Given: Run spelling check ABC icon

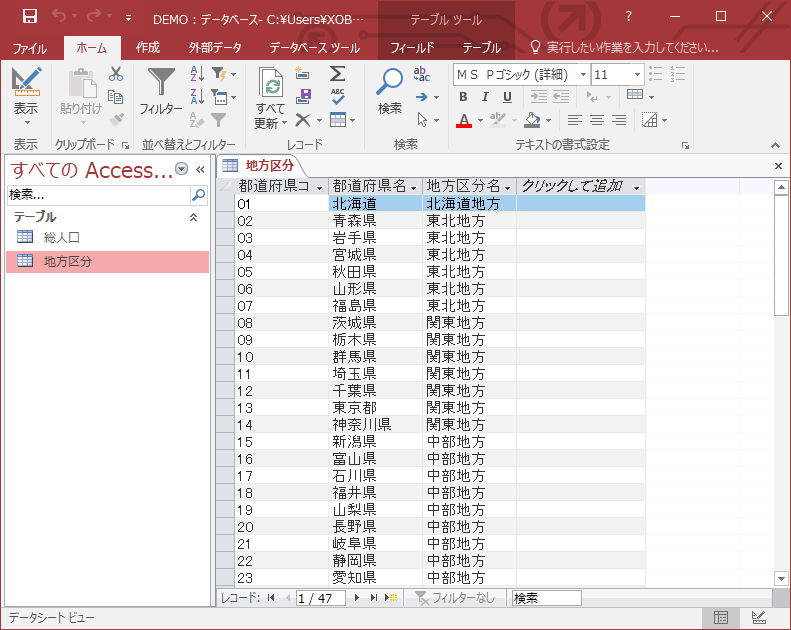Looking at the screenshot, I should click(337, 96).
